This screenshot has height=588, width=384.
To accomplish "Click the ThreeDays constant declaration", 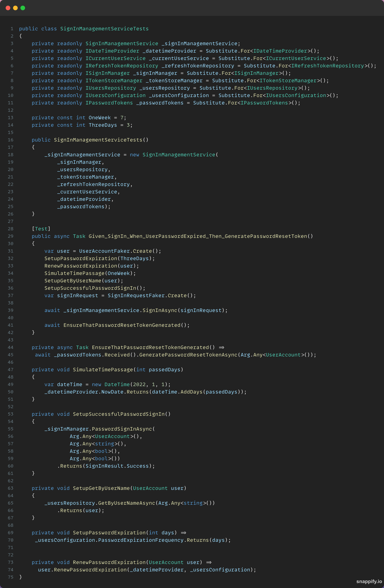I will tap(103, 125).
